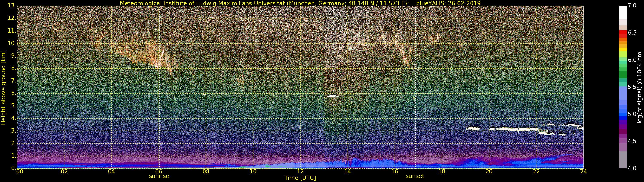644x182 pixels.
Task: Click the y-axis tick label 1
Action: coord(14,156)
